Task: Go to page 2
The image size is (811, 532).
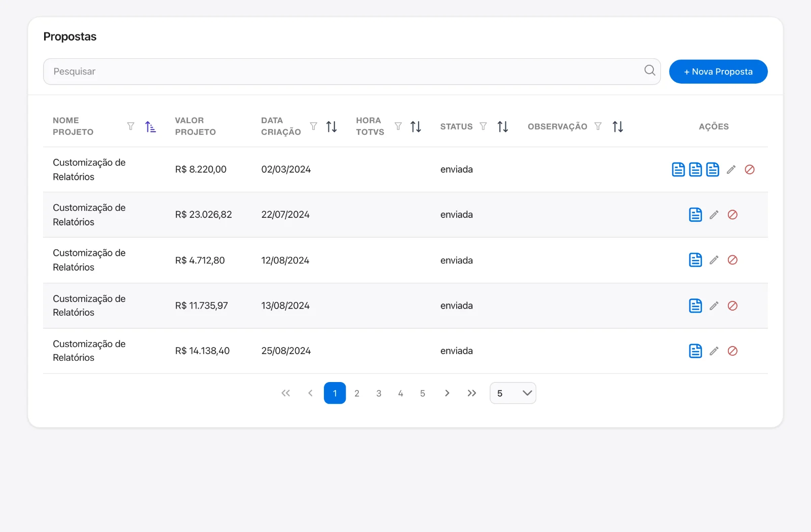Action: pos(357,393)
